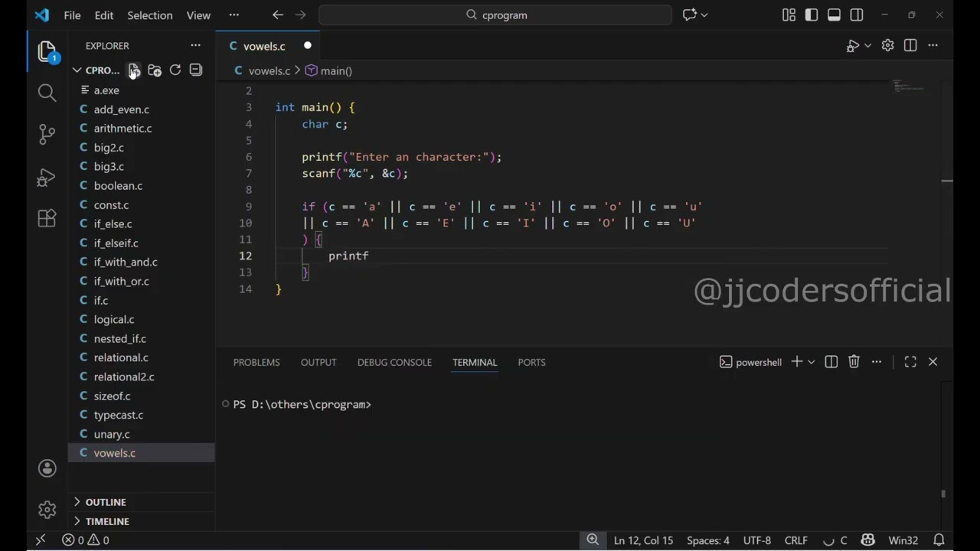Add a new terminal with plus icon
Viewport: 980px width, 551px height.
tap(796, 362)
